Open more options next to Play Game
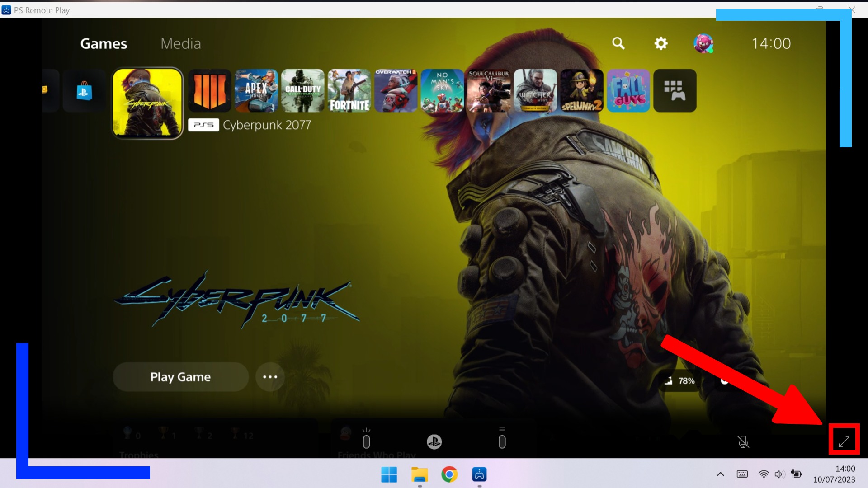This screenshot has height=488, width=868. click(270, 376)
